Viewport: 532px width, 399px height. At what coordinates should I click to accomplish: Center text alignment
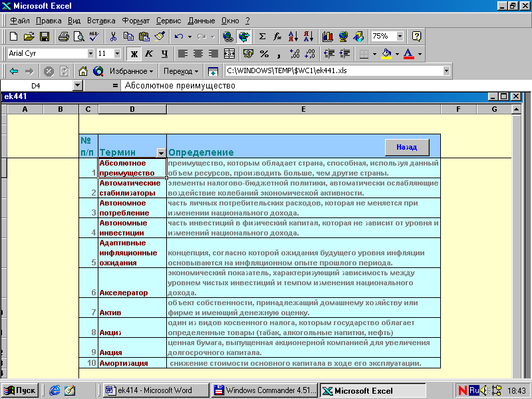[x=198, y=54]
